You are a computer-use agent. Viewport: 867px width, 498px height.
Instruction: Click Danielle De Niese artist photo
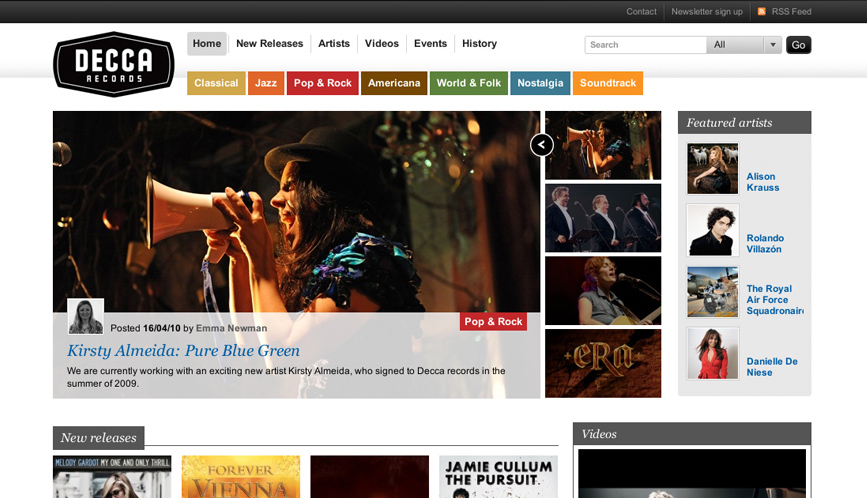(x=713, y=353)
